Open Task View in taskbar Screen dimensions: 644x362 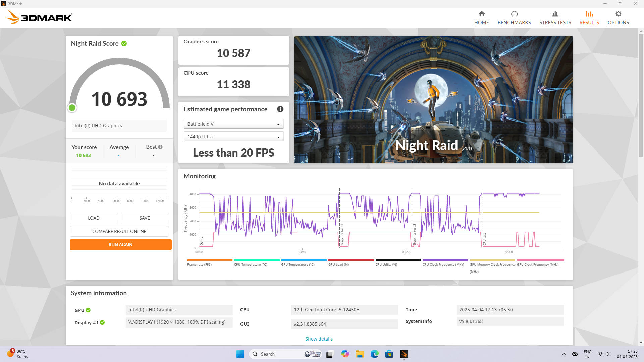[x=330, y=354]
